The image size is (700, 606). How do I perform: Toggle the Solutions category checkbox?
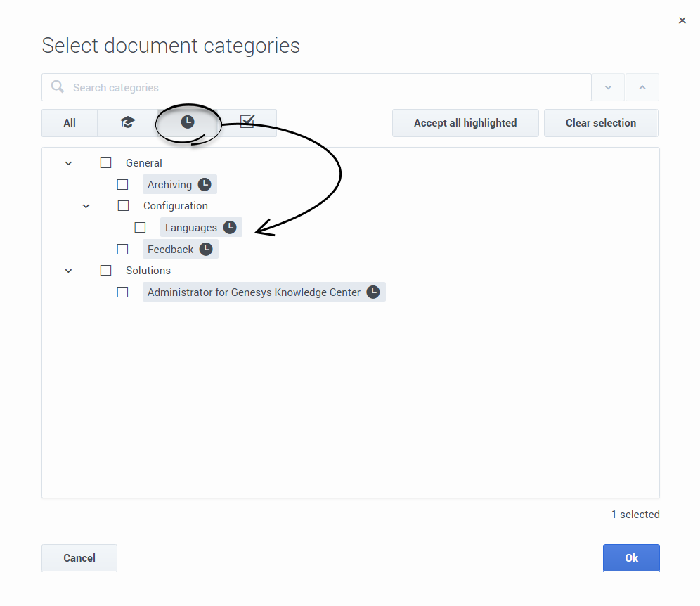[x=106, y=271]
